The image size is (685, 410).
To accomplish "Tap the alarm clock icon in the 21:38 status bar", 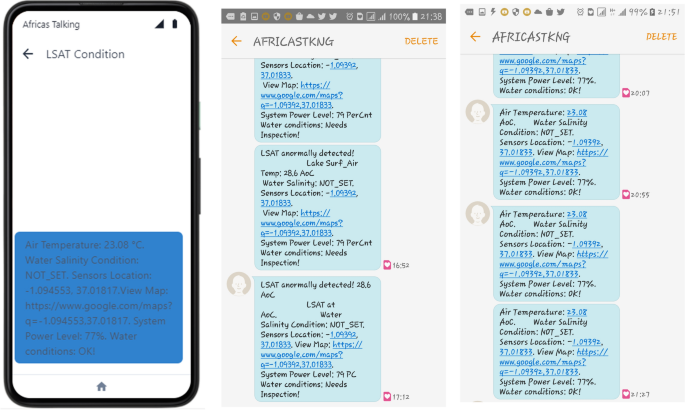I will pyautogui.click(x=349, y=17).
